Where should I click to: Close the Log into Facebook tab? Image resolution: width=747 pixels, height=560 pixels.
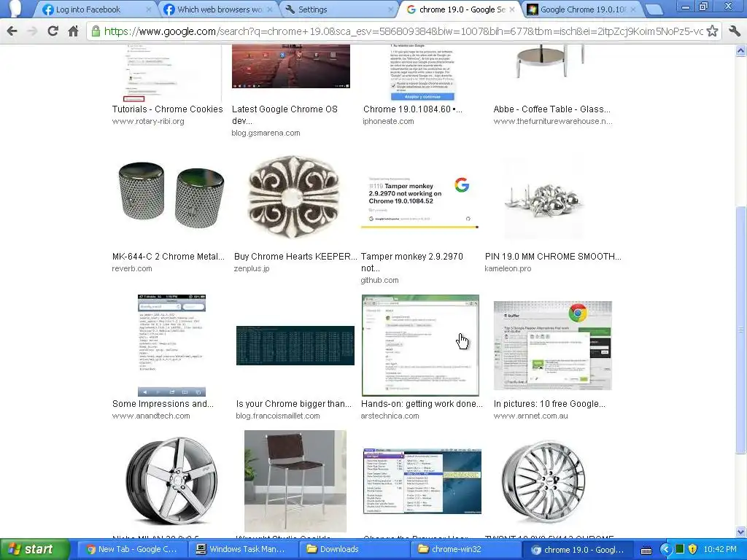click(149, 9)
